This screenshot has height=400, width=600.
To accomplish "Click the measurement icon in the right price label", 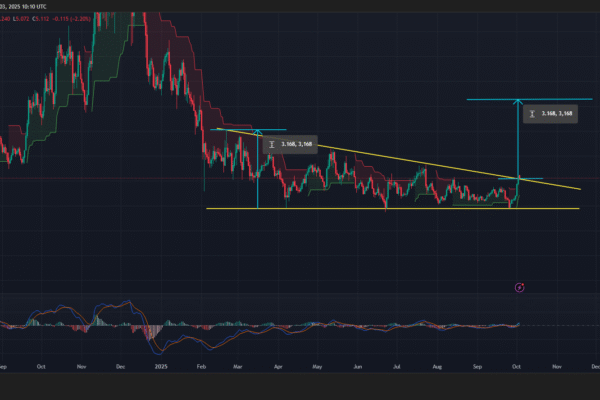I will click(x=533, y=114).
